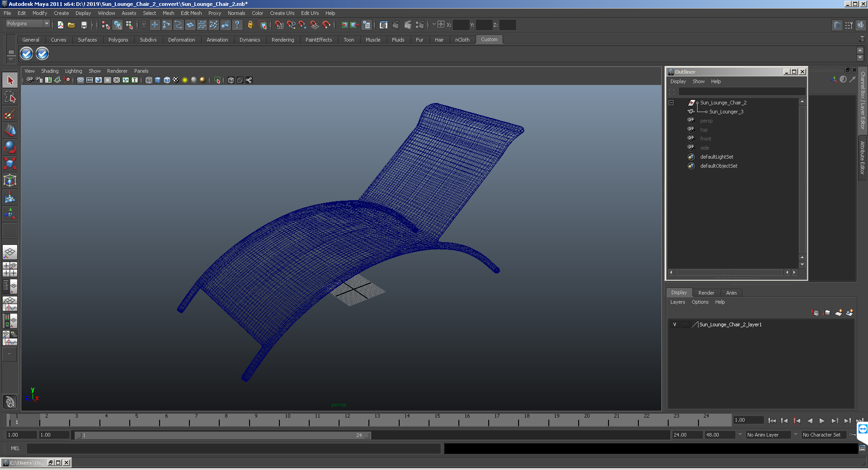Click the current frame field
Viewport: 868px width, 470px height.
coord(748,420)
